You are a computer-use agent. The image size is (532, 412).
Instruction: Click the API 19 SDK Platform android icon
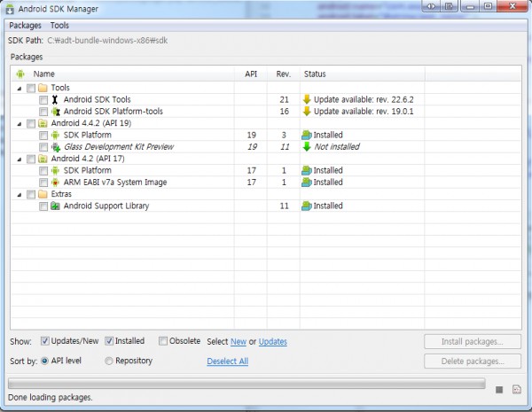point(55,136)
